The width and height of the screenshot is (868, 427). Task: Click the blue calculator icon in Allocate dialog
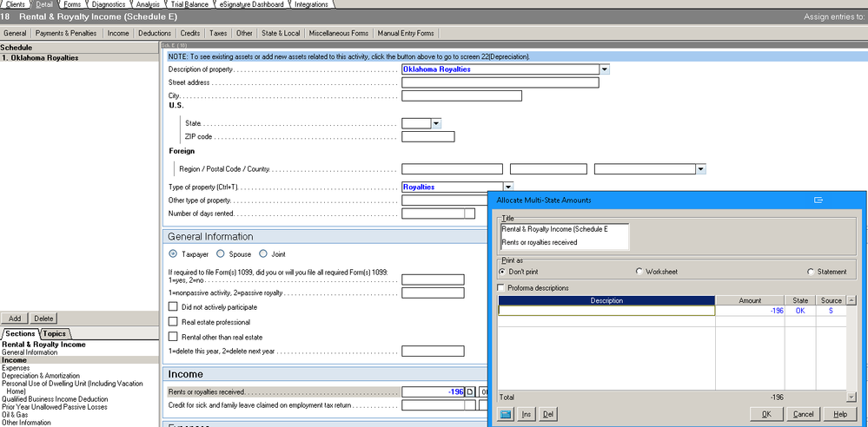[x=507, y=414]
